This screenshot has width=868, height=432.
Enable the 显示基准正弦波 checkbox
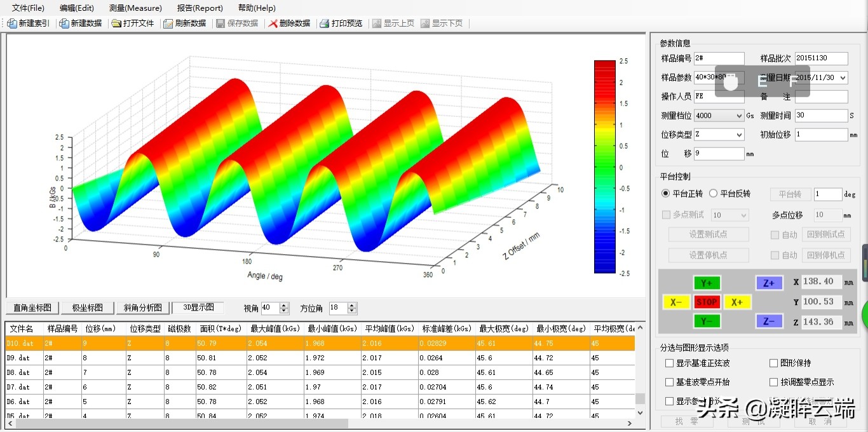coord(668,362)
